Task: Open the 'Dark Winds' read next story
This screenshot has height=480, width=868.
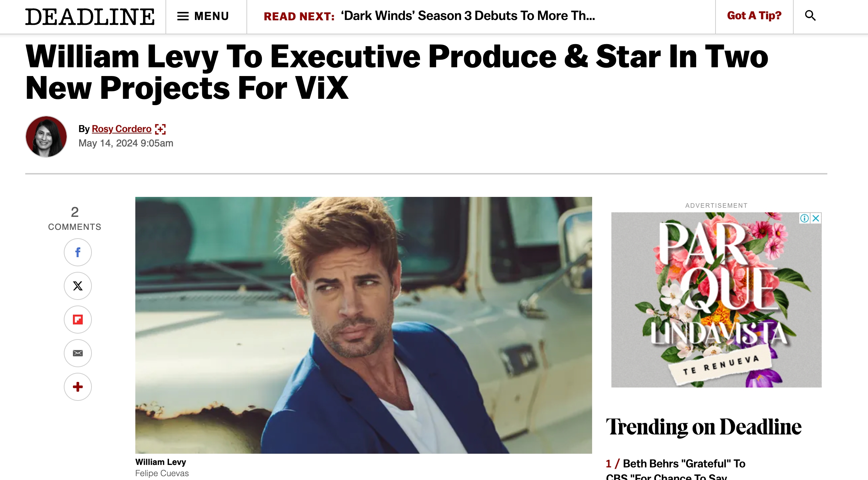Action: click(x=468, y=16)
